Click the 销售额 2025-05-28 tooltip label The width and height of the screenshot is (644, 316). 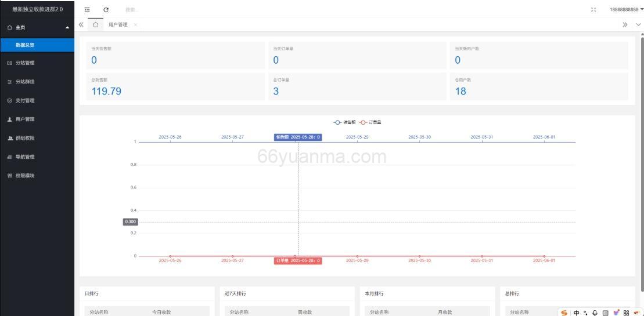pos(298,137)
